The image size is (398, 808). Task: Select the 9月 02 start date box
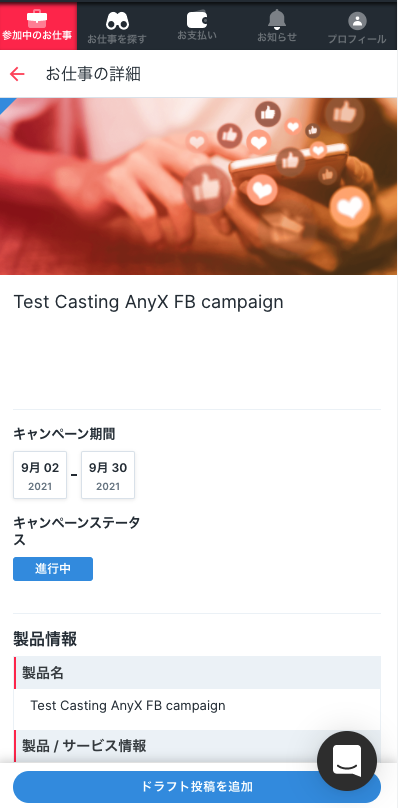point(40,475)
